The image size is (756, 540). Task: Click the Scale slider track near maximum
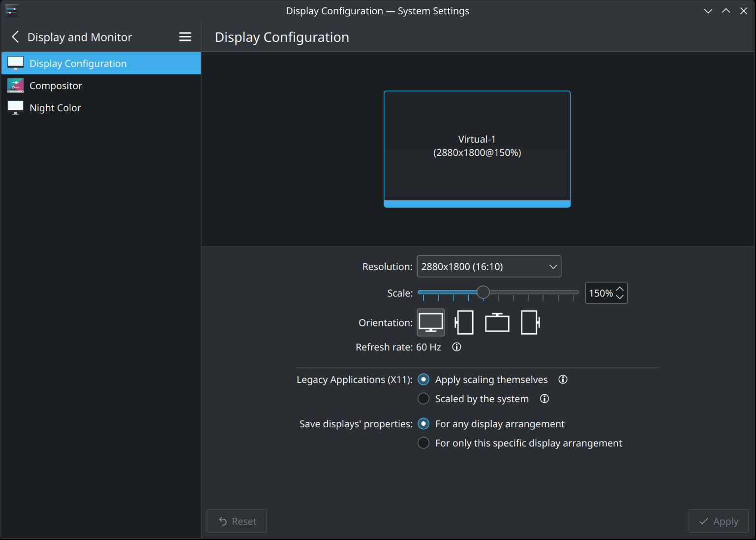[x=573, y=292]
